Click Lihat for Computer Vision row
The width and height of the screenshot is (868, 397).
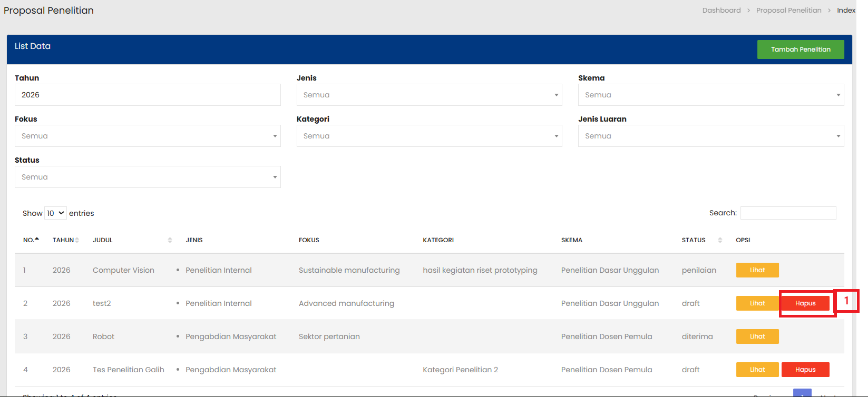coord(757,270)
